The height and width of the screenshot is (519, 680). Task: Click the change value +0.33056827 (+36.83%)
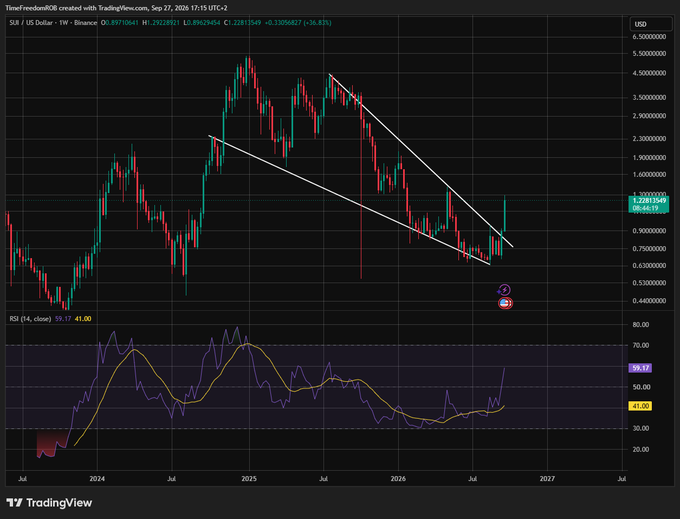click(x=298, y=23)
